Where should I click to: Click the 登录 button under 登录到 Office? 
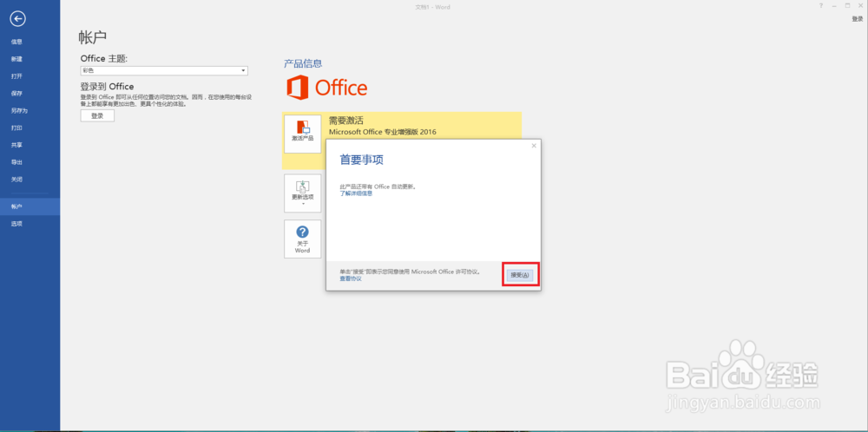tap(97, 115)
